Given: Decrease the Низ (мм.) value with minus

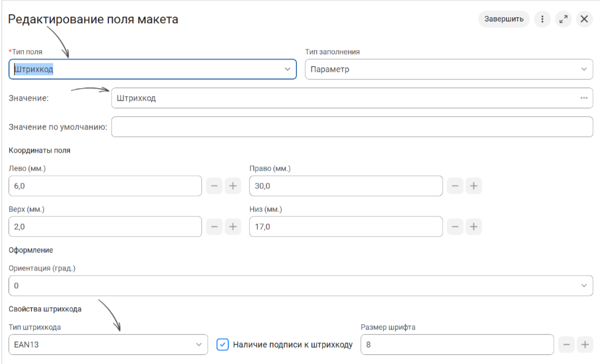Looking at the screenshot, I should [455, 227].
